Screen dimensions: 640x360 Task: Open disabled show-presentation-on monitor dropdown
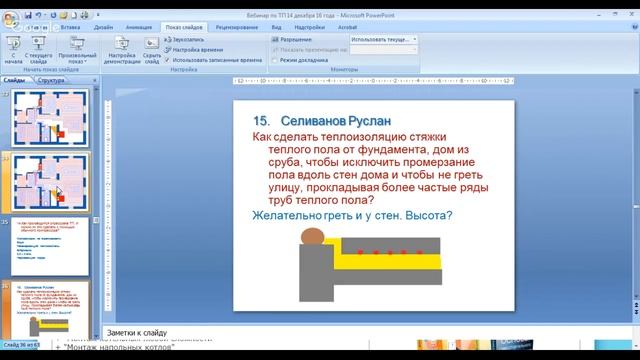pyautogui.click(x=383, y=50)
